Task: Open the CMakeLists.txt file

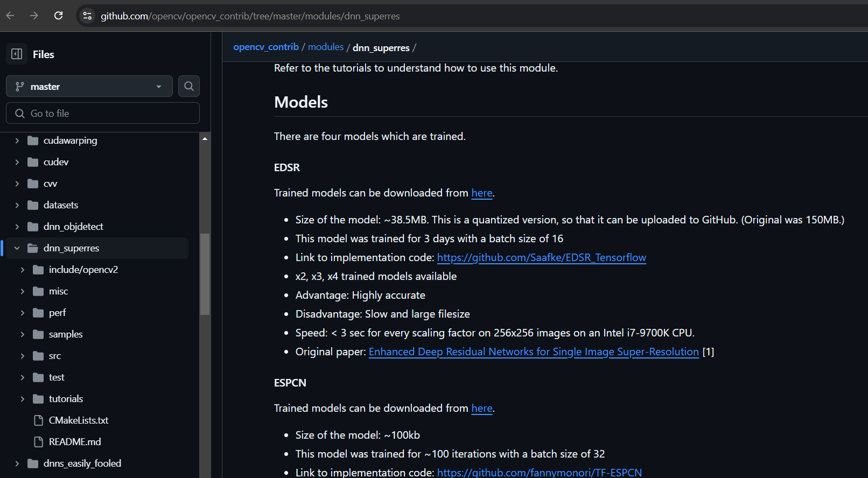Action: coord(79,420)
